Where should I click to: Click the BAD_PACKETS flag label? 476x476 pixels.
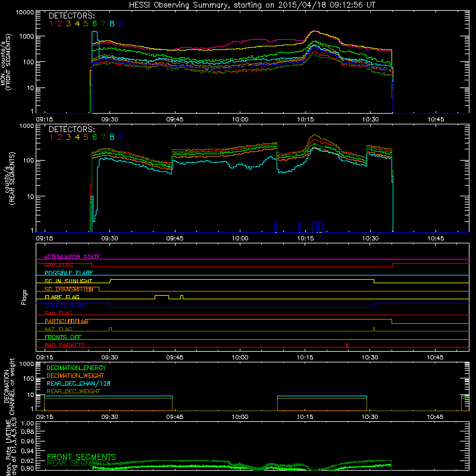click(65, 345)
